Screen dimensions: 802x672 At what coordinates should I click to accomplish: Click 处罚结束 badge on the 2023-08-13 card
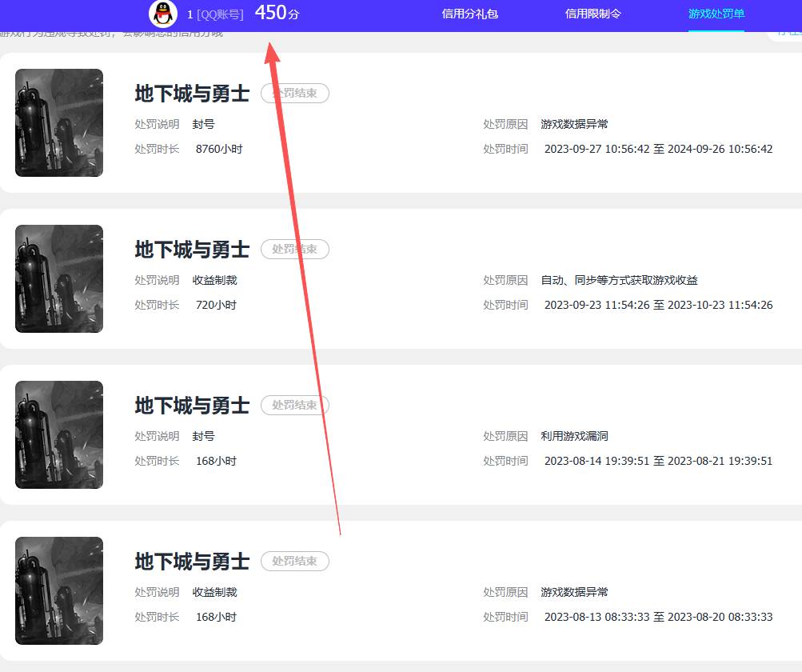tap(295, 562)
